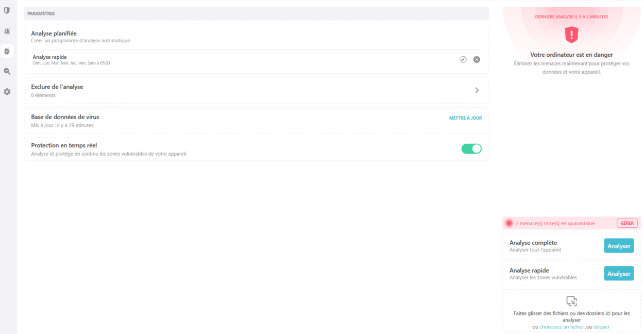This screenshot has width=644, height=334.
Task: Click the 'dossier' link to choose folder
Action: pos(601,327)
